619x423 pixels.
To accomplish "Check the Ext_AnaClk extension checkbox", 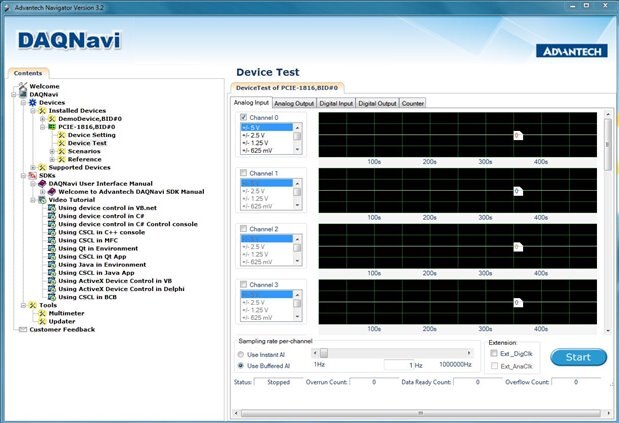I will [493, 366].
